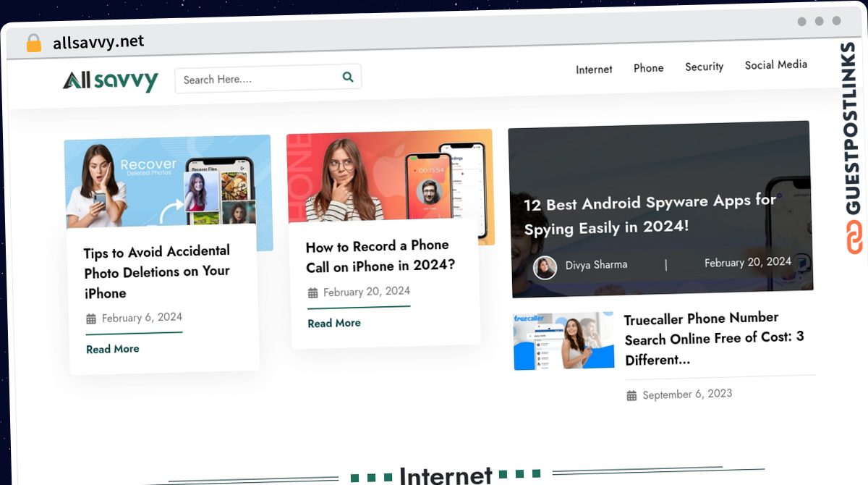Click the Divya Sharma author avatar
868x485 pixels.
tap(545, 267)
